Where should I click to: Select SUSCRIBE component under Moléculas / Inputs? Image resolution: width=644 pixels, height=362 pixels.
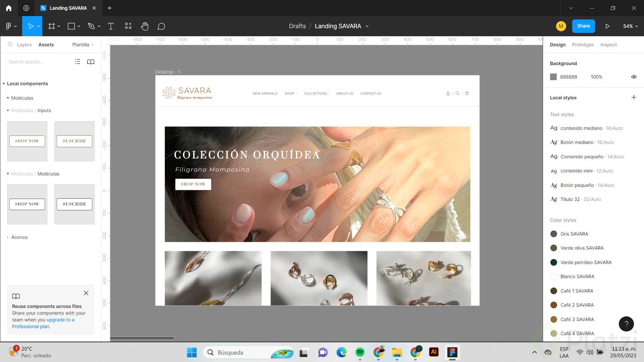[75, 141]
